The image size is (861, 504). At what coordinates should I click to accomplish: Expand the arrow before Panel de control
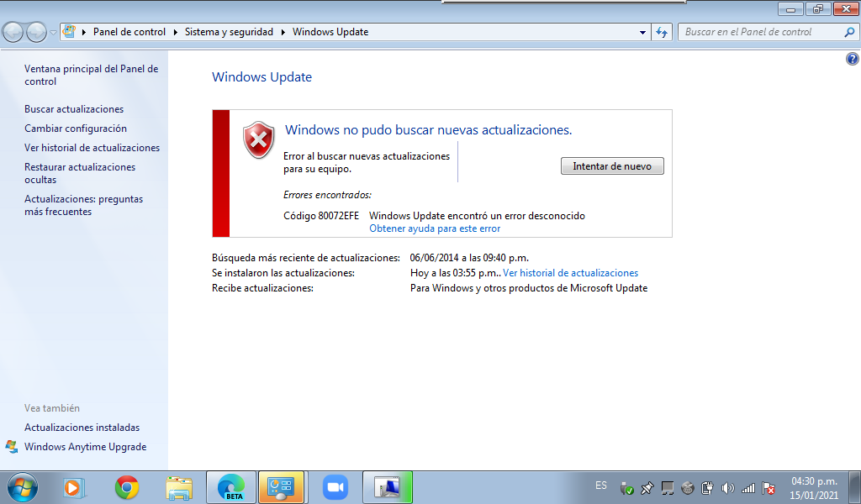point(84,32)
